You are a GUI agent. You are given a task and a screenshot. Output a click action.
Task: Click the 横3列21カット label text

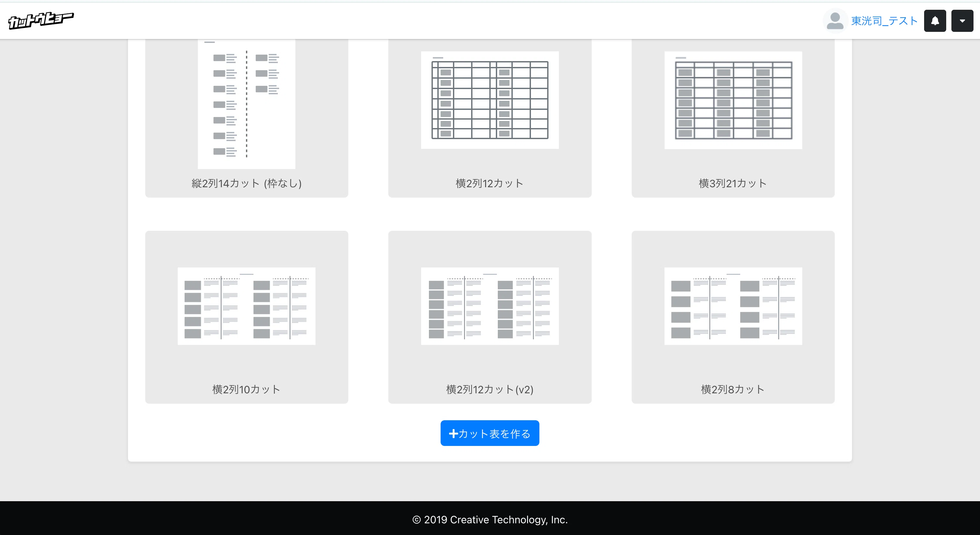coord(733,183)
